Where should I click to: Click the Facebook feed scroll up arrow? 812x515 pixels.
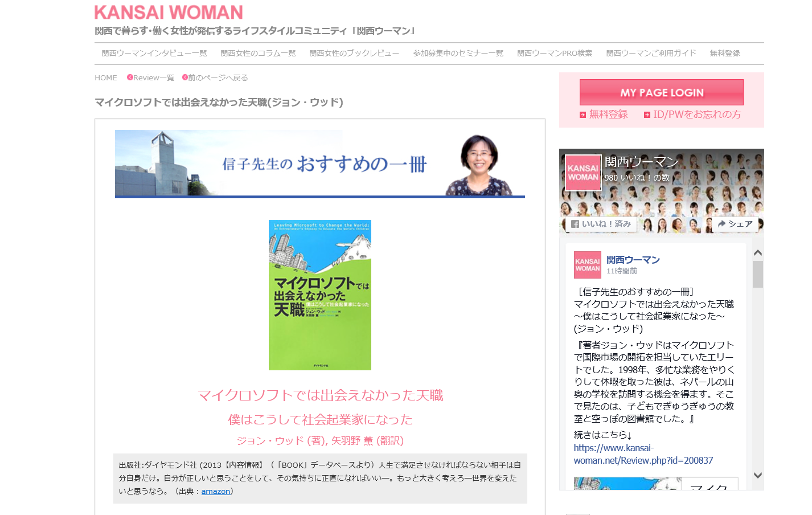[758, 252]
